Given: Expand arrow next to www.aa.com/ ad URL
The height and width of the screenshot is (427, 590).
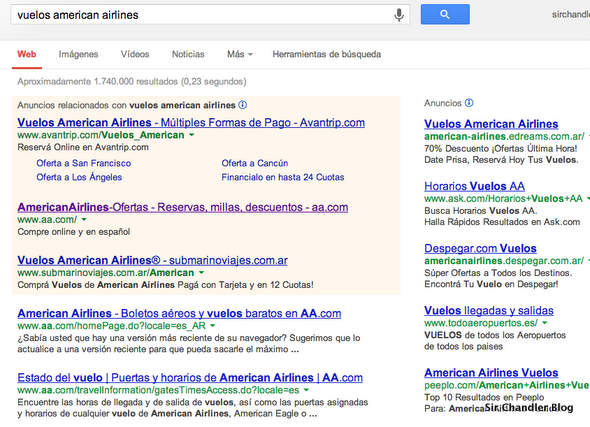Looking at the screenshot, I should (84, 219).
